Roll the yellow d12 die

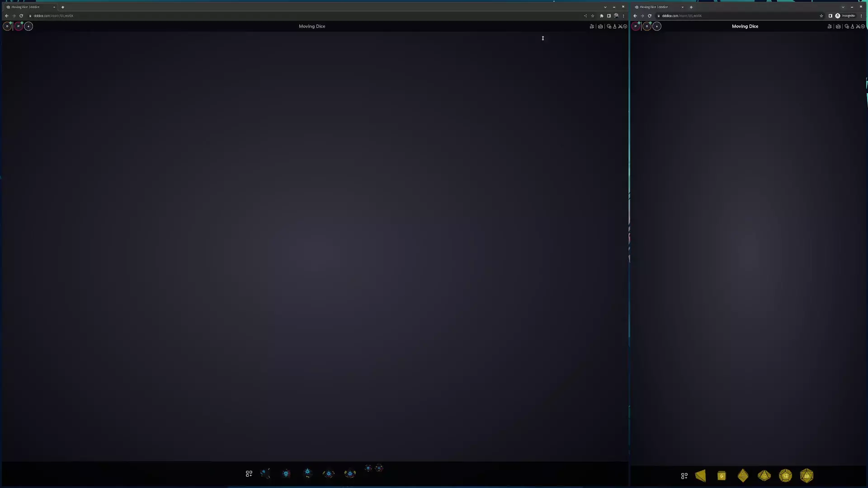tap(785, 475)
